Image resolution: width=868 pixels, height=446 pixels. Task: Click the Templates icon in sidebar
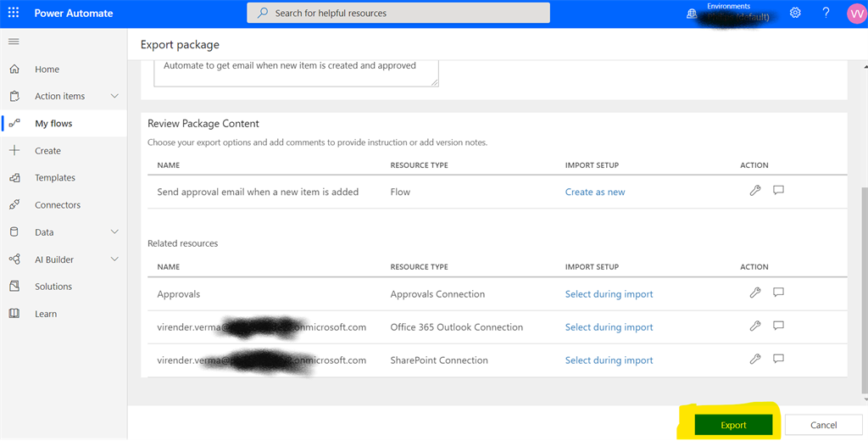pos(14,178)
